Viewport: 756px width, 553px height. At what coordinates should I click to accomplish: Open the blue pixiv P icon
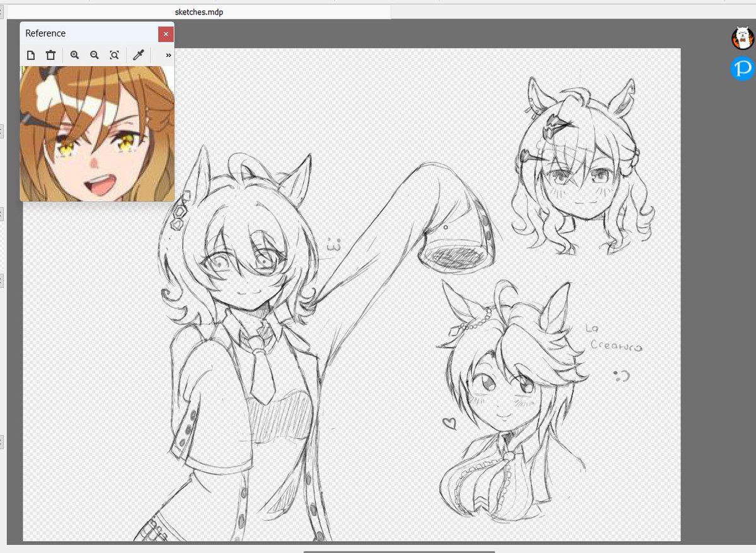pos(743,69)
